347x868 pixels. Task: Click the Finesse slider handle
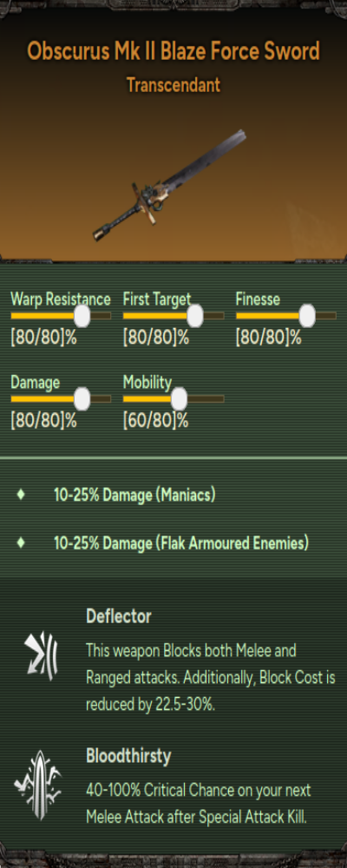point(307,316)
